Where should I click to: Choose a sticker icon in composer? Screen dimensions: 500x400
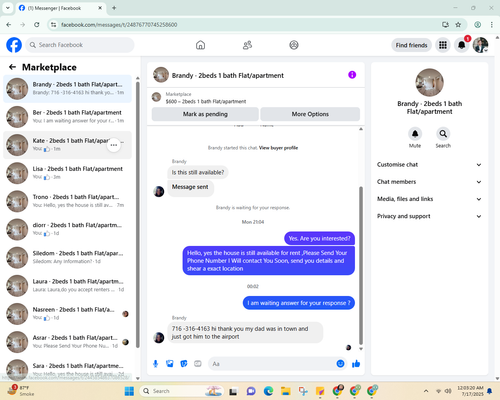point(184,364)
